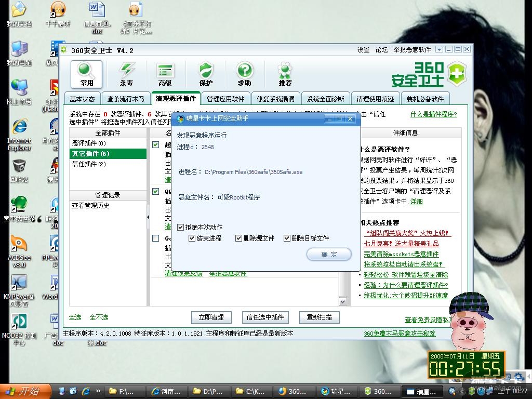Open the 网上邻居 desktop icon
Viewport: 532px width, 399px height.
(19, 91)
